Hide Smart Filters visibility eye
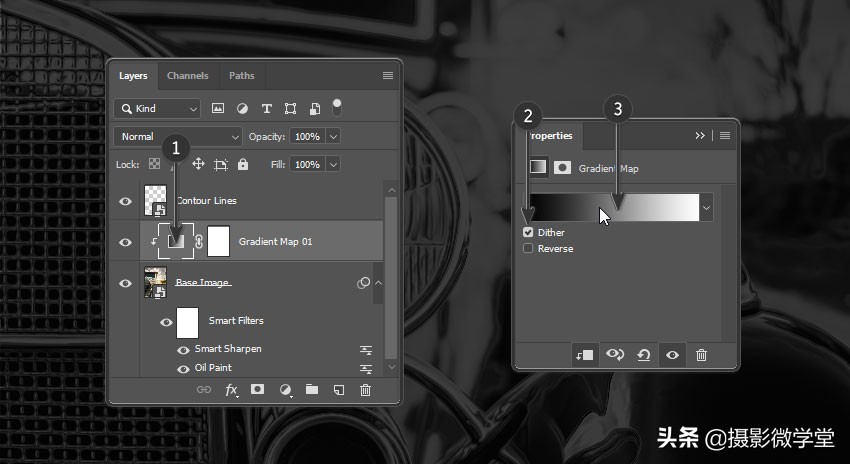This screenshot has width=850, height=464. point(166,323)
